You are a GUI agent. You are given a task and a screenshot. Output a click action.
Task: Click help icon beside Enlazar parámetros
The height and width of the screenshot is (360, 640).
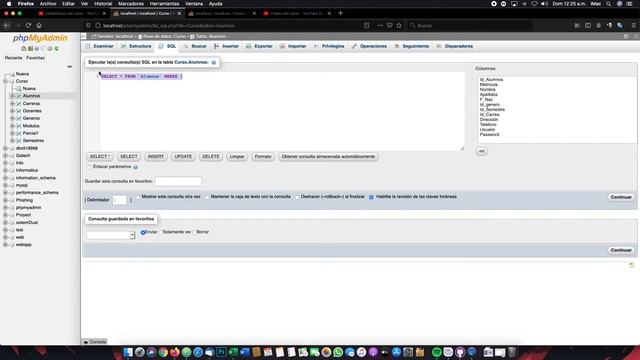pyautogui.click(x=136, y=167)
